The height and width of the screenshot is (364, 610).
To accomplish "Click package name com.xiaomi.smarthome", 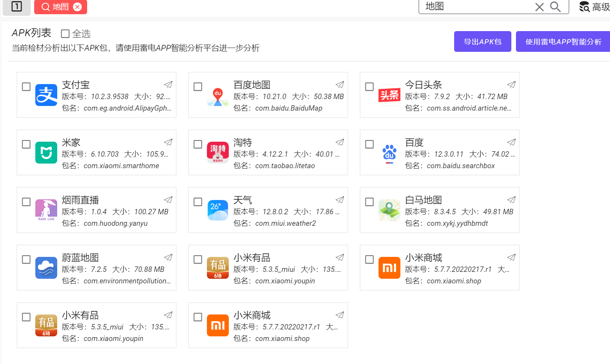I will click(x=121, y=166).
